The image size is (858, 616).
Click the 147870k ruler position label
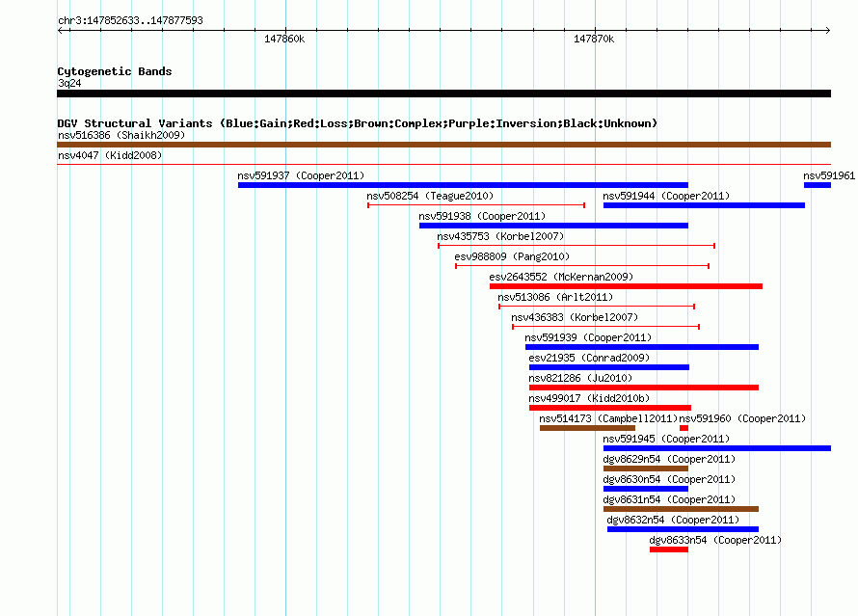click(594, 39)
